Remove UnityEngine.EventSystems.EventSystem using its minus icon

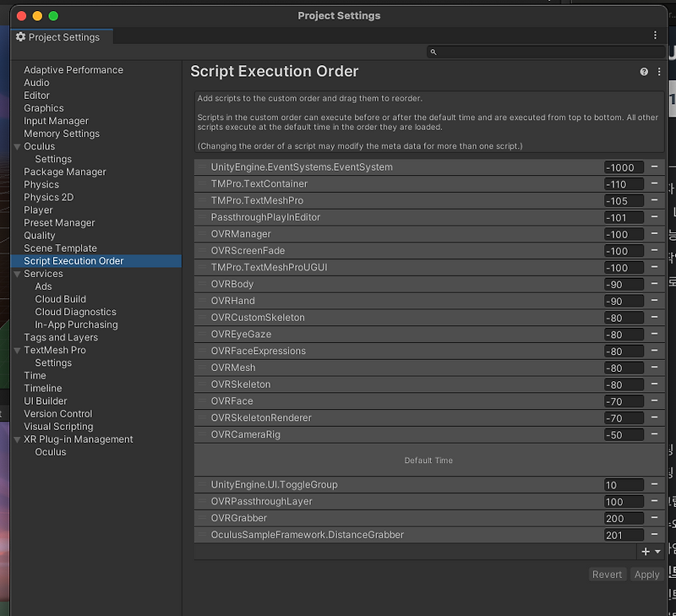[655, 167]
